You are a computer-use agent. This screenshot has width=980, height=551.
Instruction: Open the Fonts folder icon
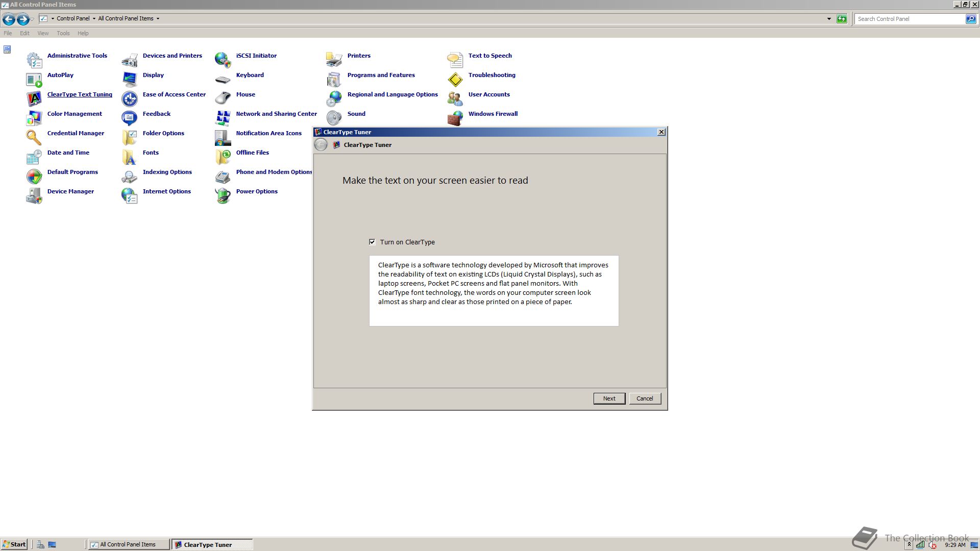click(130, 157)
